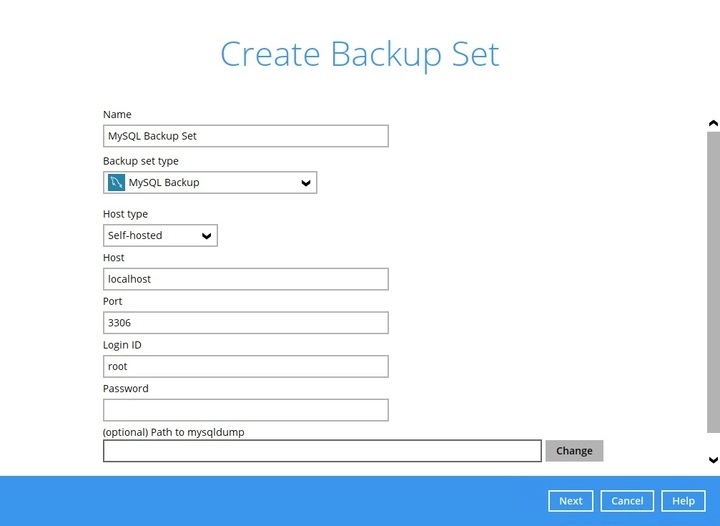Image resolution: width=720 pixels, height=526 pixels.
Task: Click the Create Backup Set heading
Action: (x=360, y=54)
